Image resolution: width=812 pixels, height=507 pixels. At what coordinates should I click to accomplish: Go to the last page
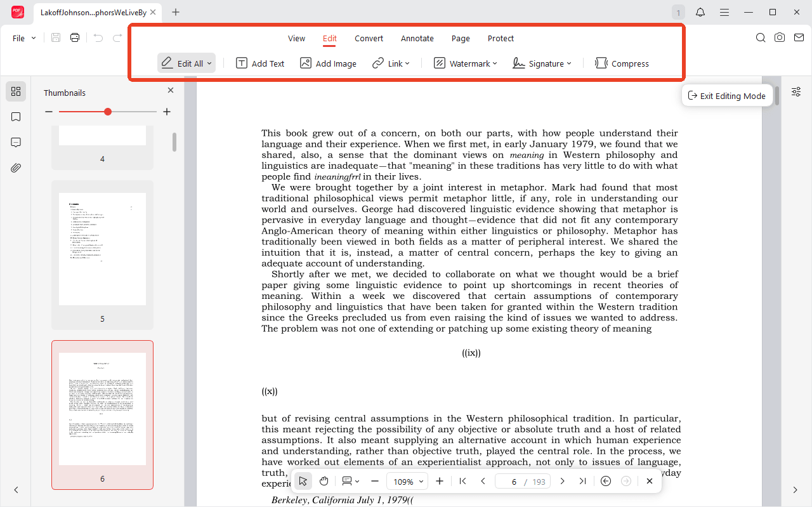point(582,481)
